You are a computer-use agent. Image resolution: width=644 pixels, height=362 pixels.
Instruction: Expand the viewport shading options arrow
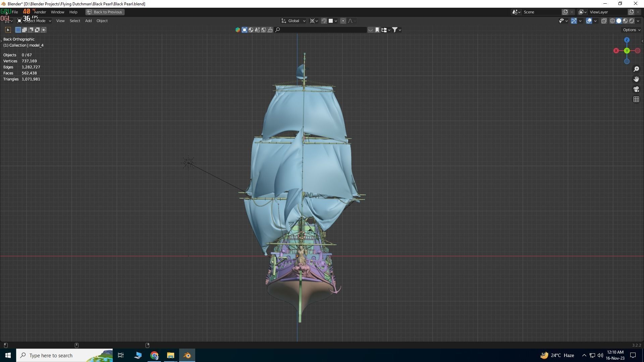[638, 21]
